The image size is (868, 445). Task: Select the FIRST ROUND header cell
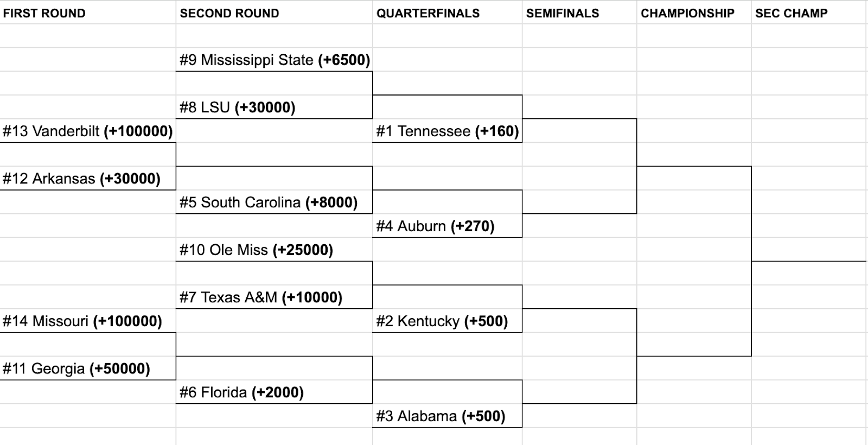pos(88,12)
